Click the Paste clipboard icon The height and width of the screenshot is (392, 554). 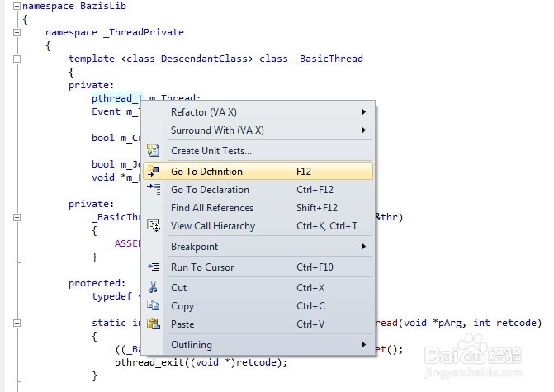coord(154,324)
